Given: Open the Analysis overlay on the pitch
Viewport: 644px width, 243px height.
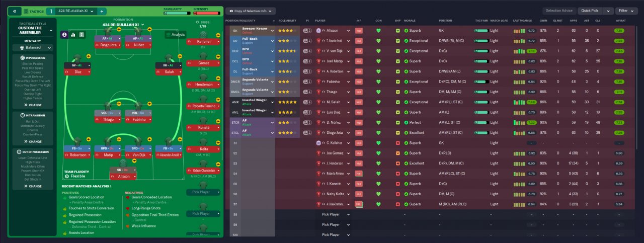Looking at the screenshot, I should tap(175, 35).
